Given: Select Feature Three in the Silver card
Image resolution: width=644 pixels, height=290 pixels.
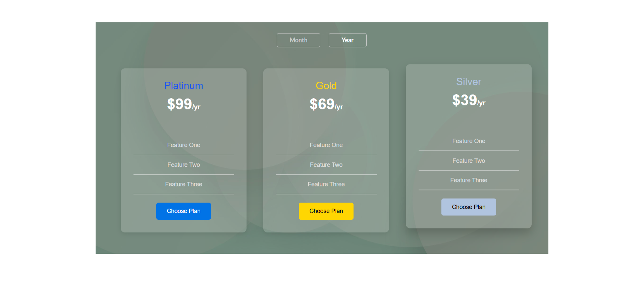Looking at the screenshot, I should pos(469,180).
